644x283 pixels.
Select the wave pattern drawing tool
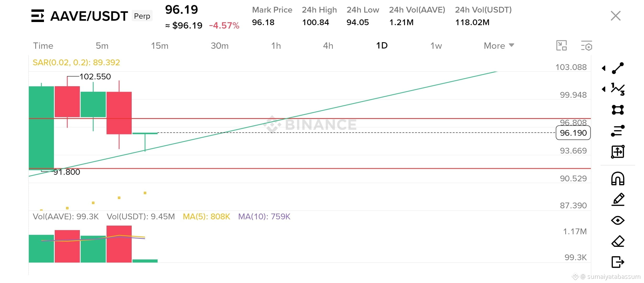(618, 89)
